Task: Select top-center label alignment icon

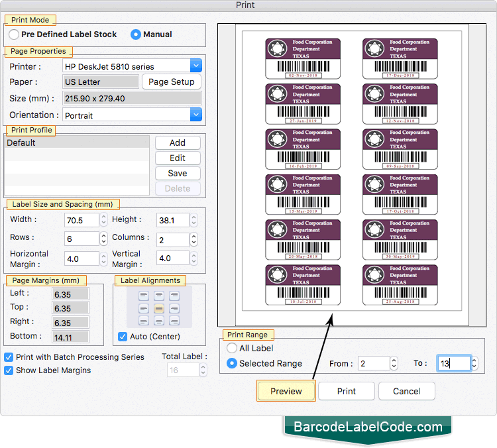Action: click(159, 296)
